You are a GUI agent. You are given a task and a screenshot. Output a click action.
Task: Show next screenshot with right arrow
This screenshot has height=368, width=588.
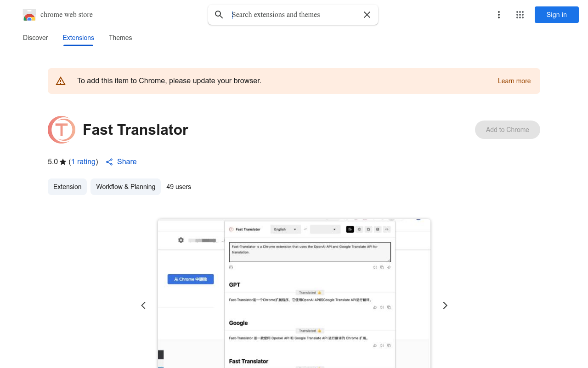[445, 305]
